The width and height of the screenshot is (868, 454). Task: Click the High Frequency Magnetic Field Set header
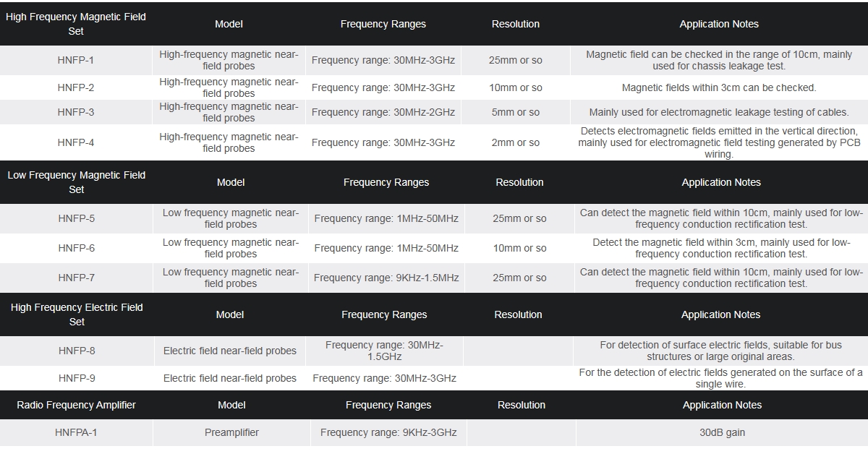coord(76,24)
